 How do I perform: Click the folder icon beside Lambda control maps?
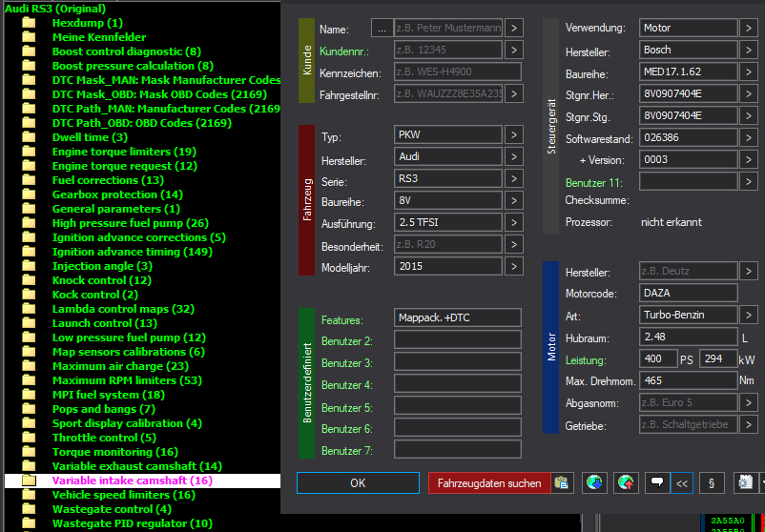pos(30,309)
